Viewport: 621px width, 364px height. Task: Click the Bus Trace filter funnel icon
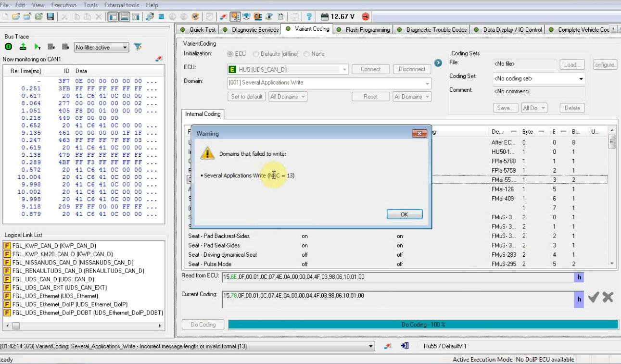point(138,47)
